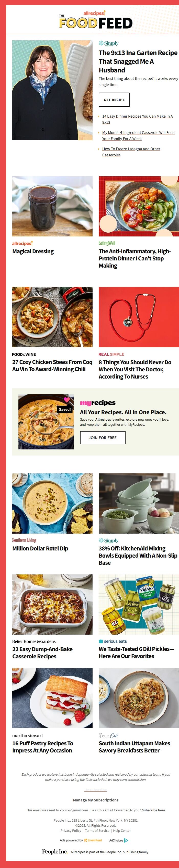Click the Serious Eats brand logo
179x868 pixels.
click(113, 641)
